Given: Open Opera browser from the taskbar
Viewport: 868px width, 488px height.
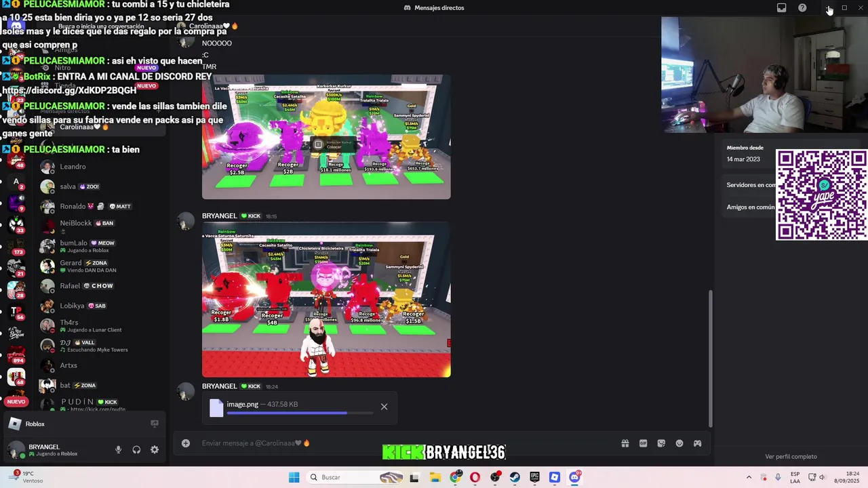Looking at the screenshot, I should click(x=475, y=477).
